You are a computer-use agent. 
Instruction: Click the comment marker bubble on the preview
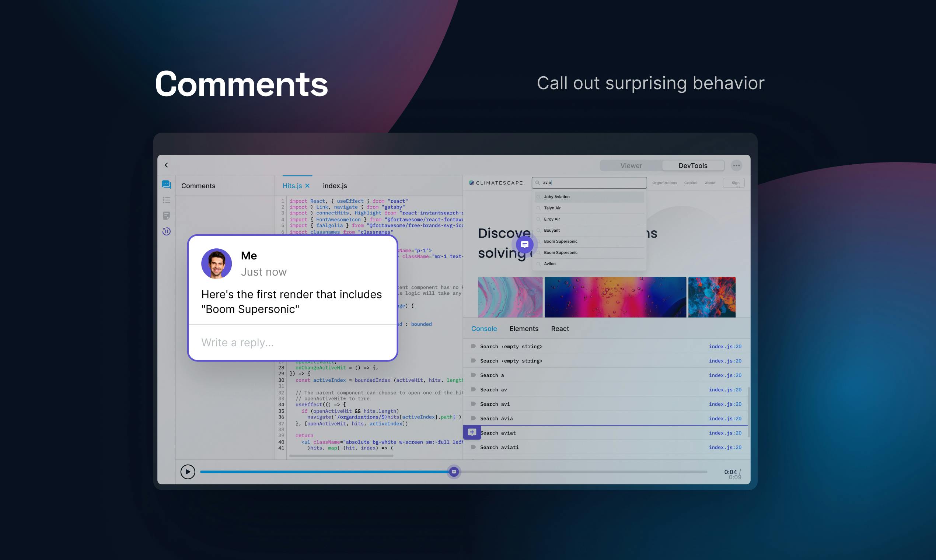(525, 245)
